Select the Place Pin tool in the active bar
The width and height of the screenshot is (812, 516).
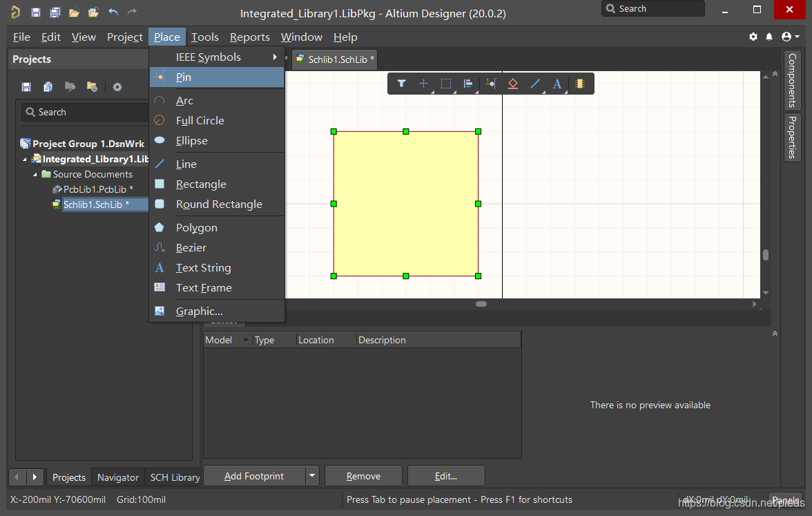click(x=490, y=84)
